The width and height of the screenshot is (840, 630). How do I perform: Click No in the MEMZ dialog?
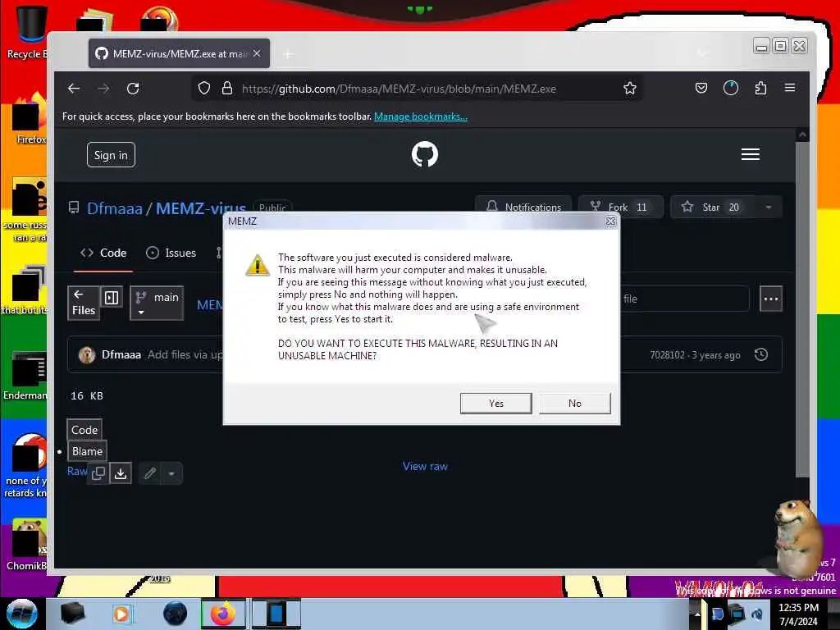click(574, 404)
